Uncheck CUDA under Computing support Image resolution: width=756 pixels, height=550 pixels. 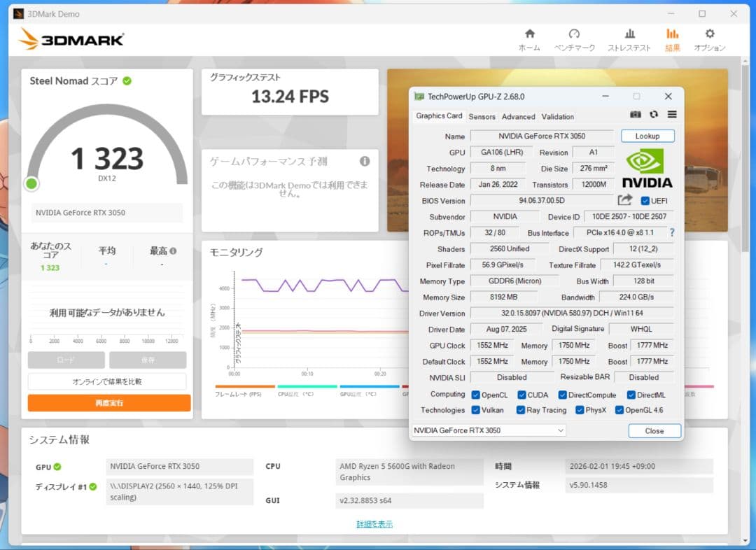pos(521,394)
